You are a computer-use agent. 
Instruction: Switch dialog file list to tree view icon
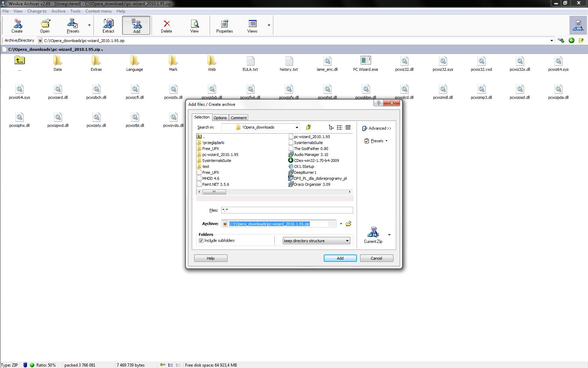(331, 127)
